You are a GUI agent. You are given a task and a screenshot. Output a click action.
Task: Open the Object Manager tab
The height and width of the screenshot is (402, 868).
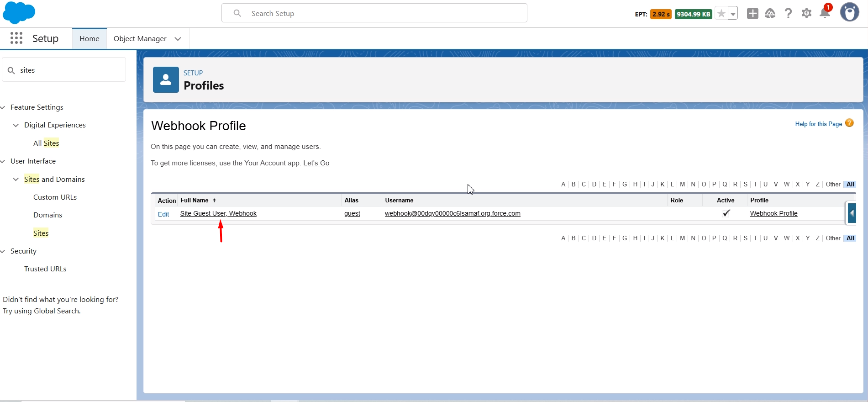[x=140, y=39]
